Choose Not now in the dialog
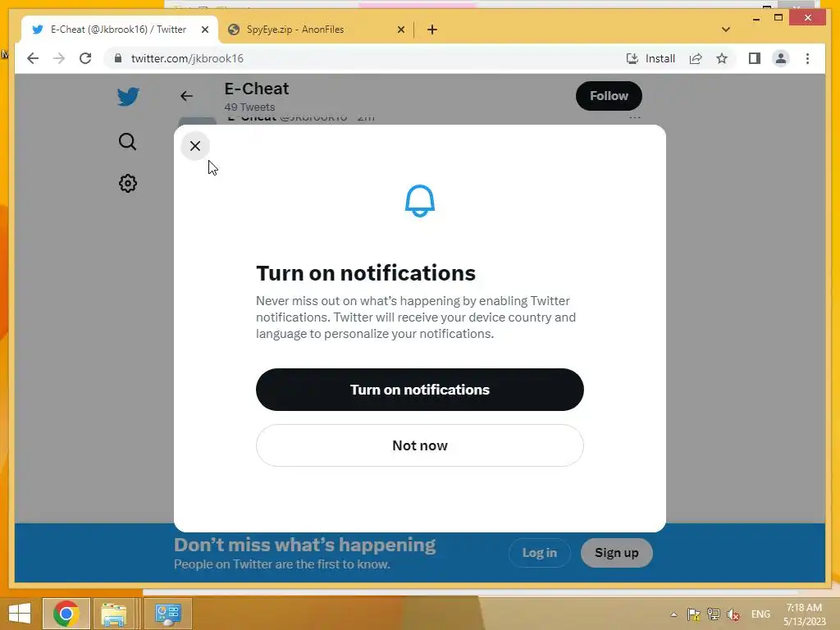Screen dimensions: 840x630 click(x=419, y=445)
